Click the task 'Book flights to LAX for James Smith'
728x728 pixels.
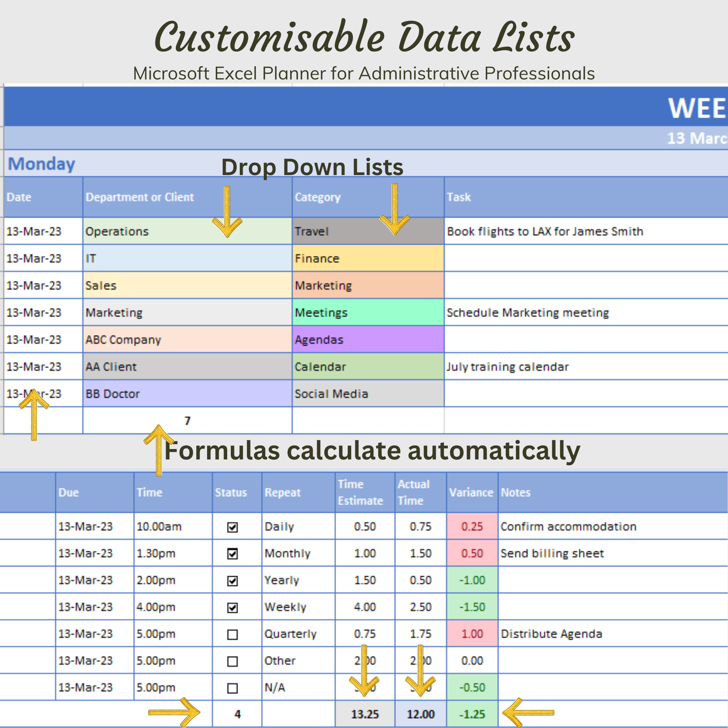544,232
